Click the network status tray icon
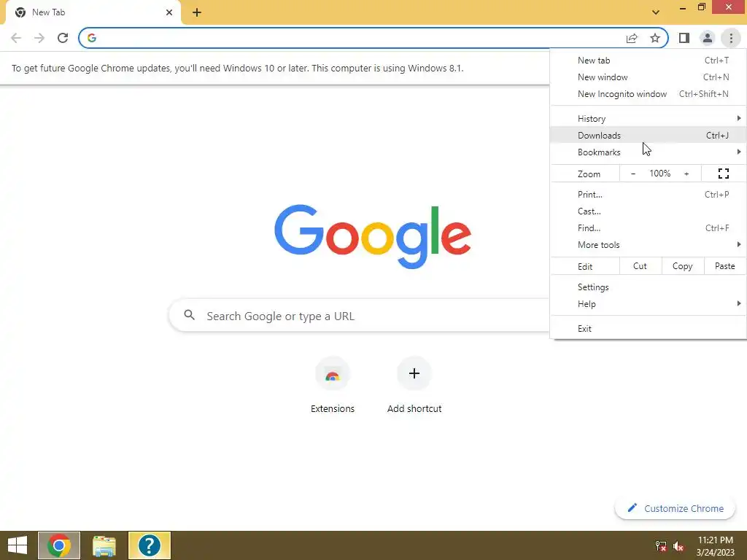Screen dimensions: 747x560 pos(661,545)
